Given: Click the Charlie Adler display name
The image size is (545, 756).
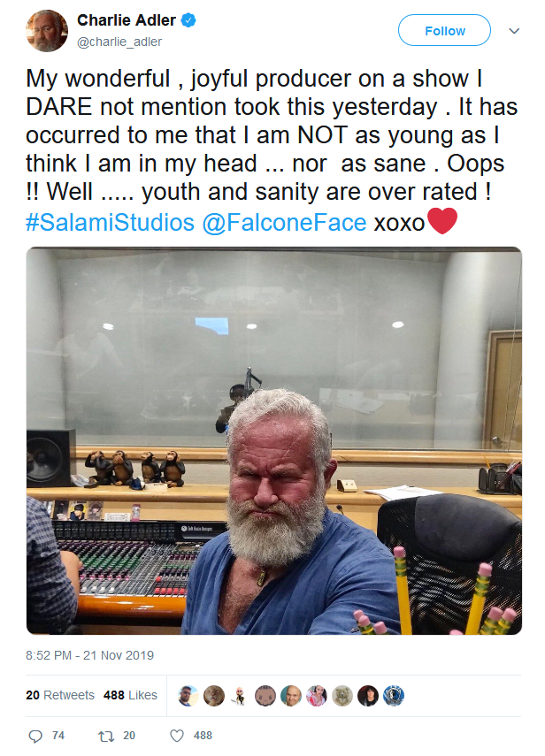Looking at the screenshot, I should pos(127,20).
